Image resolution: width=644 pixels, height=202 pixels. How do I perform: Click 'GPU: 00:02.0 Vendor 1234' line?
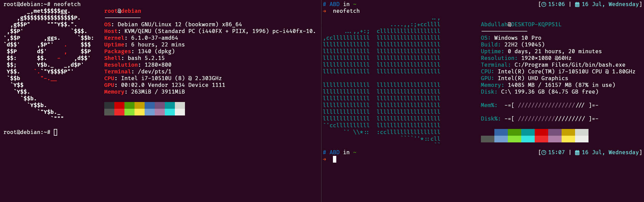pyautogui.click(x=164, y=85)
